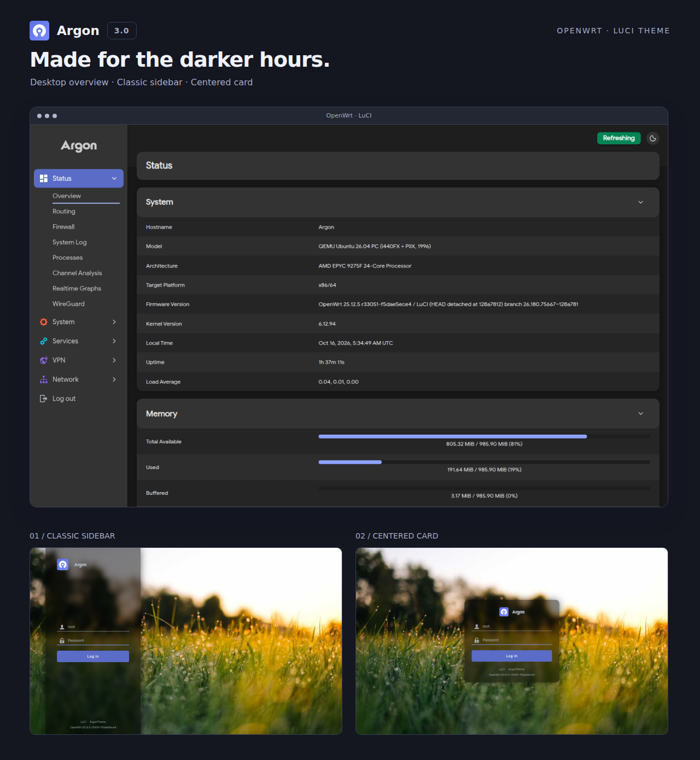Click the Argon logo in classic sidebar preview
Image resolution: width=700 pixels, height=760 pixels.
point(63,564)
